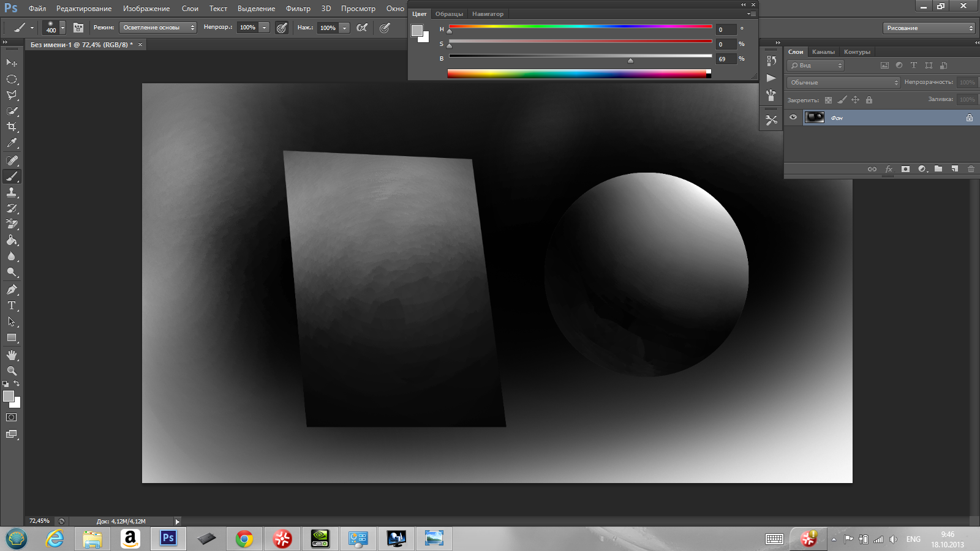Select the Hand tool
Screen dimensions: 980x551
pos(12,355)
